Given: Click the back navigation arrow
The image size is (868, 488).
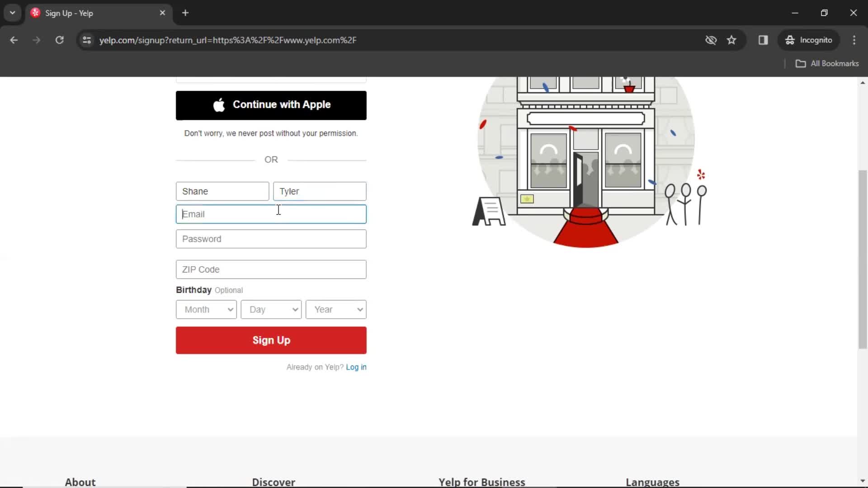Looking at the screenshot, I should tap(14, 40).
